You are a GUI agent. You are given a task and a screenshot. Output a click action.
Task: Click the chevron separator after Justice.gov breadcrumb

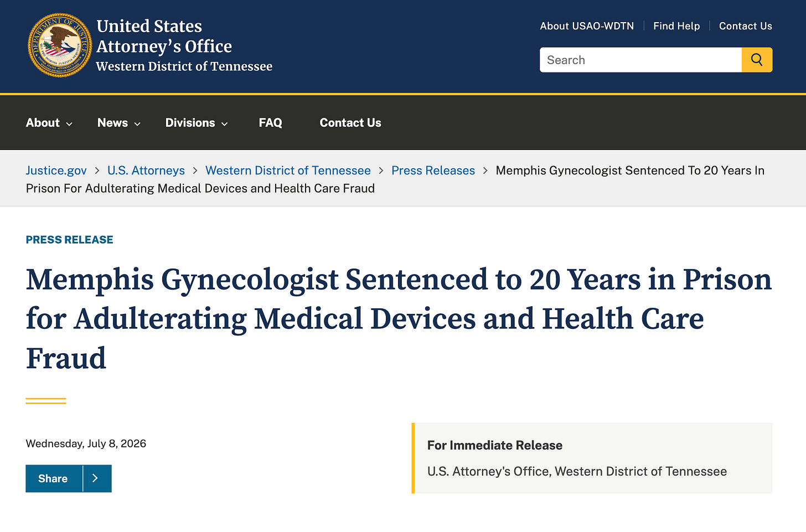tap(97, 171)
